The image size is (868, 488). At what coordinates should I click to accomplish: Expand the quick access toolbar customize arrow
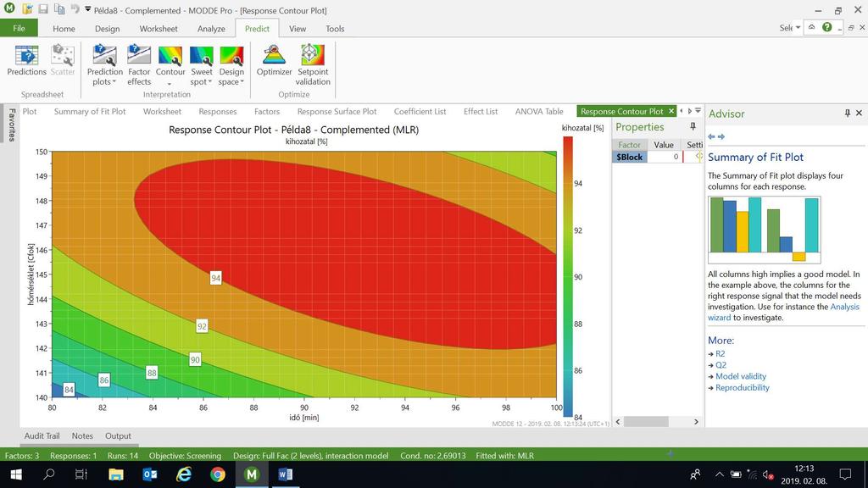(x=87, y=9)
